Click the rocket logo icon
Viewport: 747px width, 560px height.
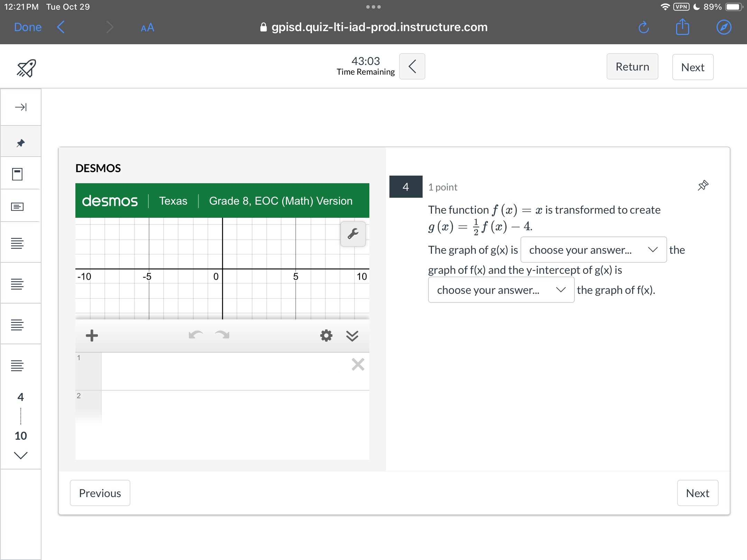click(x=26, y=68)
